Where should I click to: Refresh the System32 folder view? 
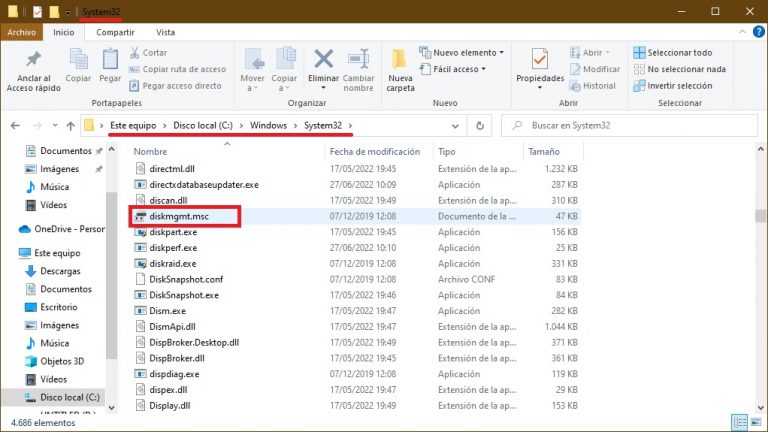tap(480, 126)
